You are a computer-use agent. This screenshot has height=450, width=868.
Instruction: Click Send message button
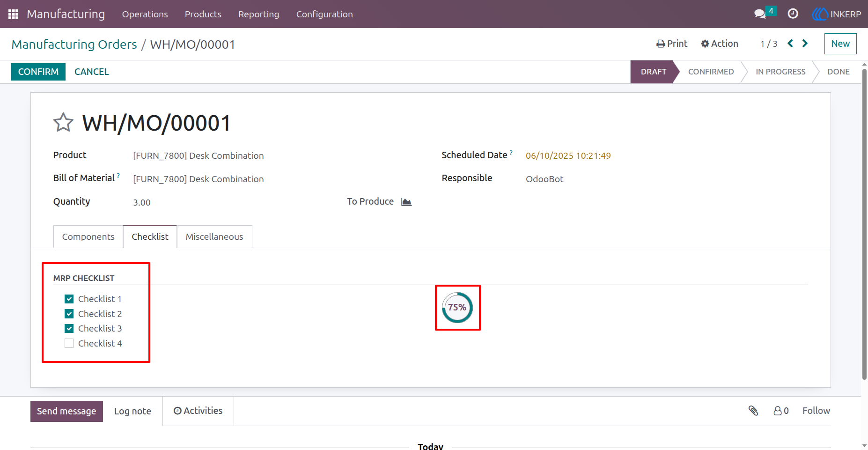pyautogui.click(x=66, y=411)
